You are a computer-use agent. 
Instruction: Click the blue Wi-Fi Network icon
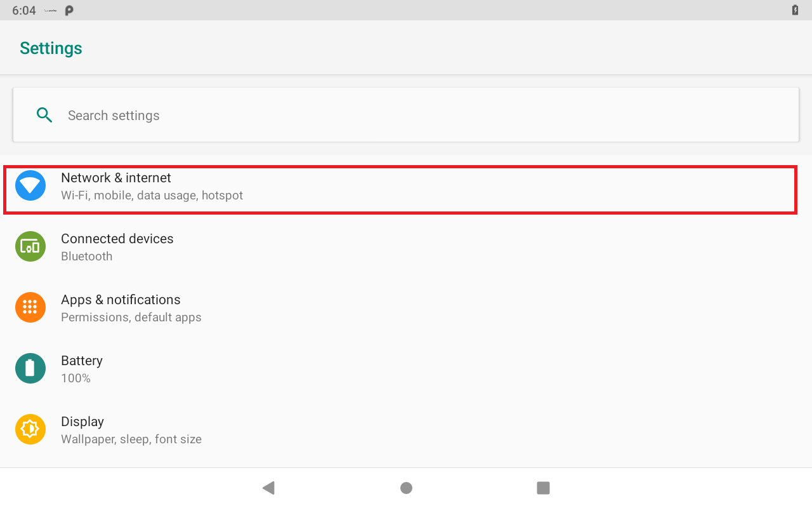30,185
